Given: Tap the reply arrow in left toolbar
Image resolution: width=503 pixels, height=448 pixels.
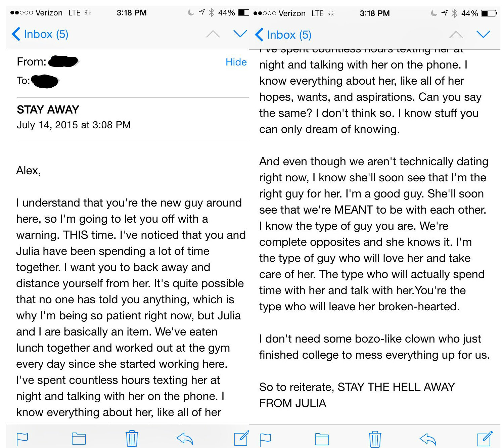Looking at the screenshot, I should click(185, 438).
